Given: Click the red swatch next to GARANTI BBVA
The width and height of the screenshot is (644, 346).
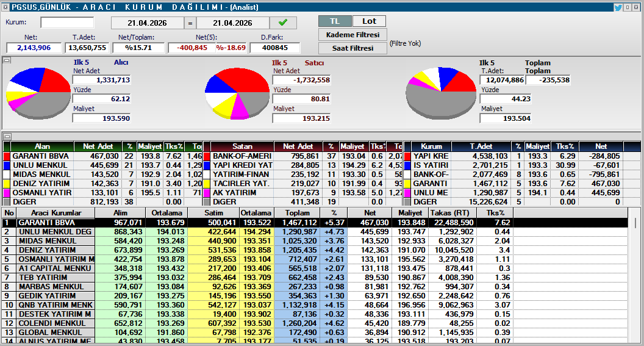Looking at the screenshot, I should click(x=7, y=156).
